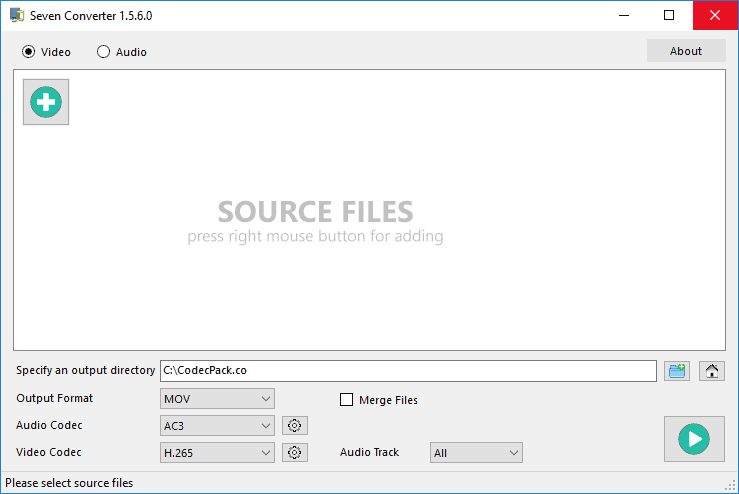
Task: Enable the Merge Files checkbox
Action: coord(347,400)
